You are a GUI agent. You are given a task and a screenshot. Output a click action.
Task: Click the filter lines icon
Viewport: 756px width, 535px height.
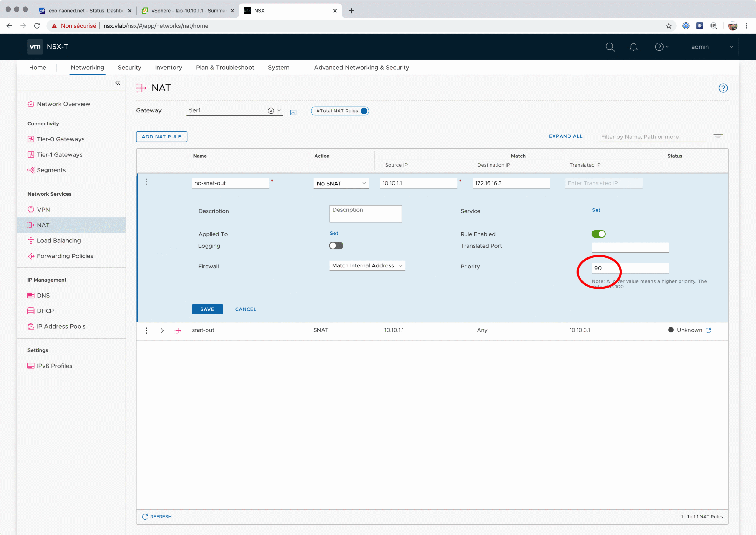point(718,136)
